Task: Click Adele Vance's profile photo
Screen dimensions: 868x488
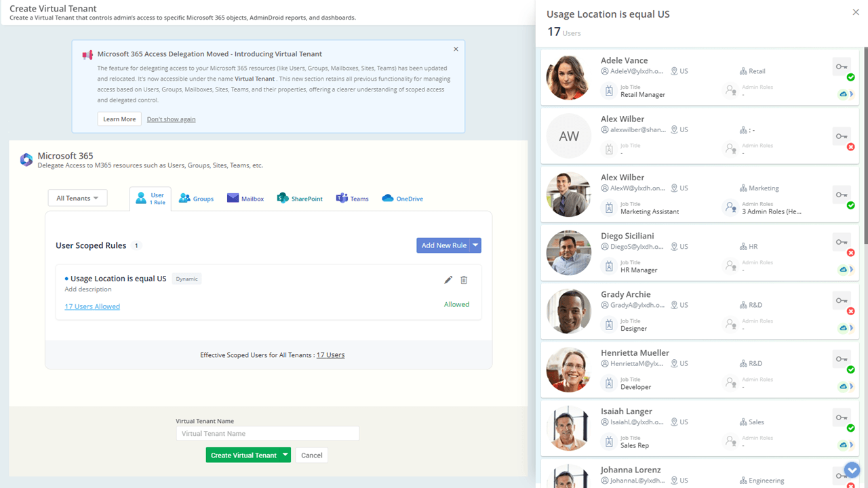Action: pos(569,77)
